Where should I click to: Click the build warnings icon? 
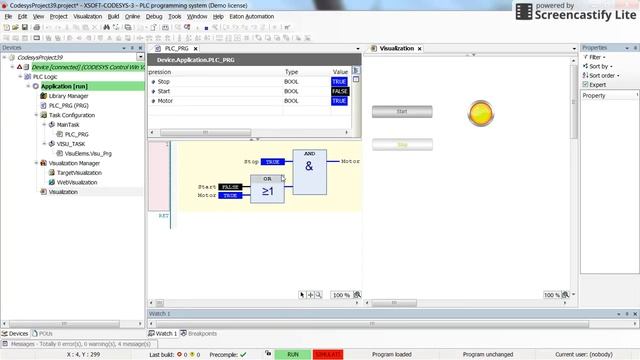pyautogui.click(x=192, y=354)
